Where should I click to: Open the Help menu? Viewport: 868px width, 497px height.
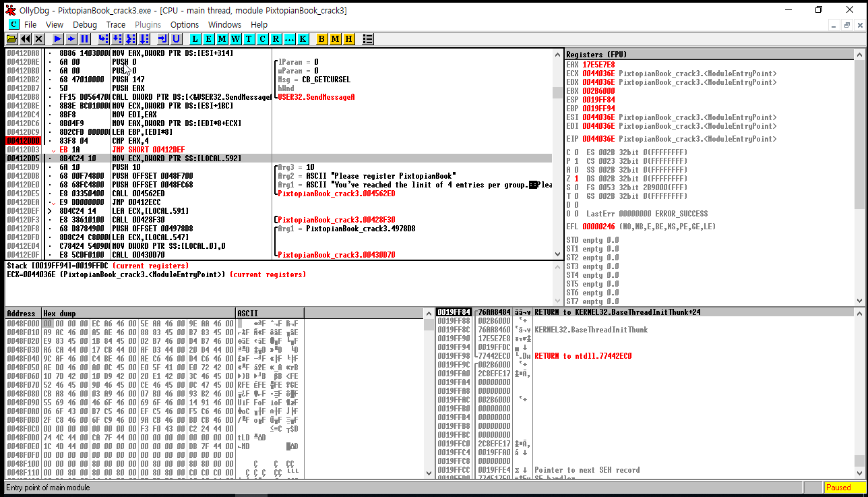(x=259, y=24)
